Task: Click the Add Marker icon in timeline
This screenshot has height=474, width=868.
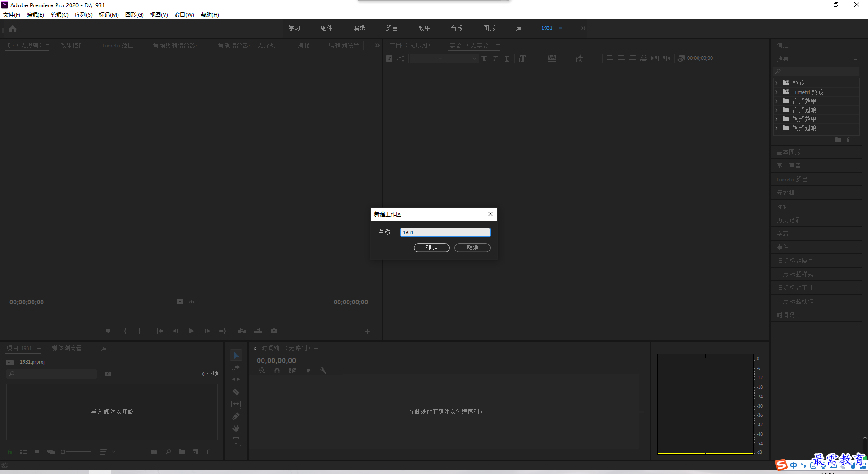Action: click(x=308, y=370)
